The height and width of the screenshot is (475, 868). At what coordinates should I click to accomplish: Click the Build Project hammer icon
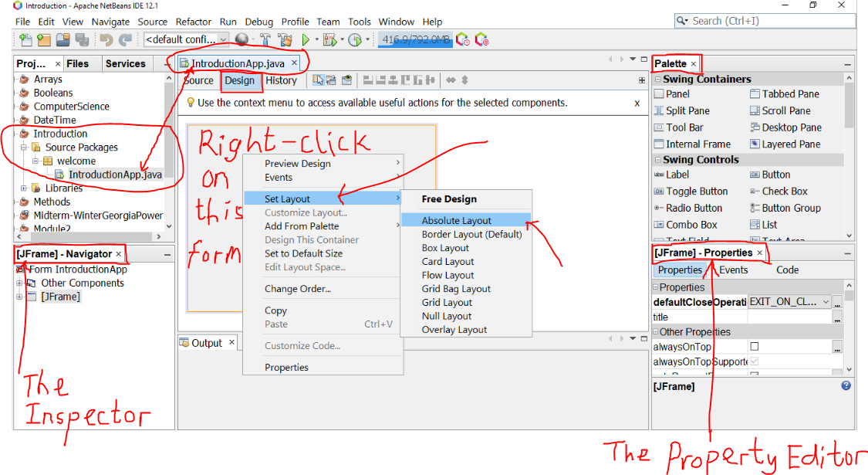[265, 40]
